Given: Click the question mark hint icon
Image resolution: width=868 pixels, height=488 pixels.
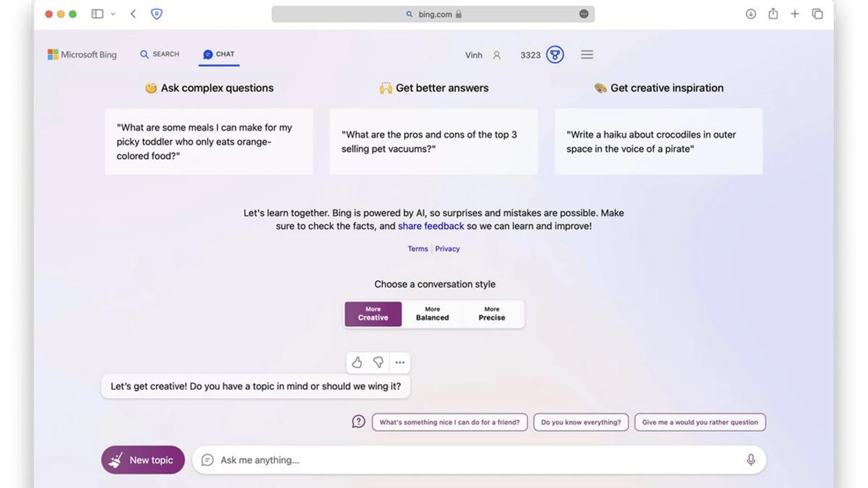Looking at the screenshot, I should pos(359,422).
